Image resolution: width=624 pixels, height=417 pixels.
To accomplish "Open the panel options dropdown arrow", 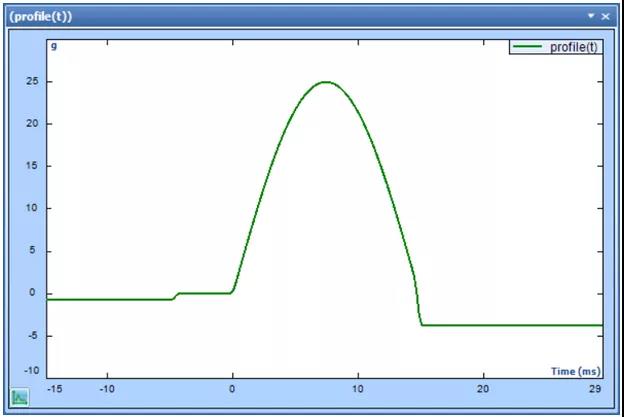I will (591, 16).
